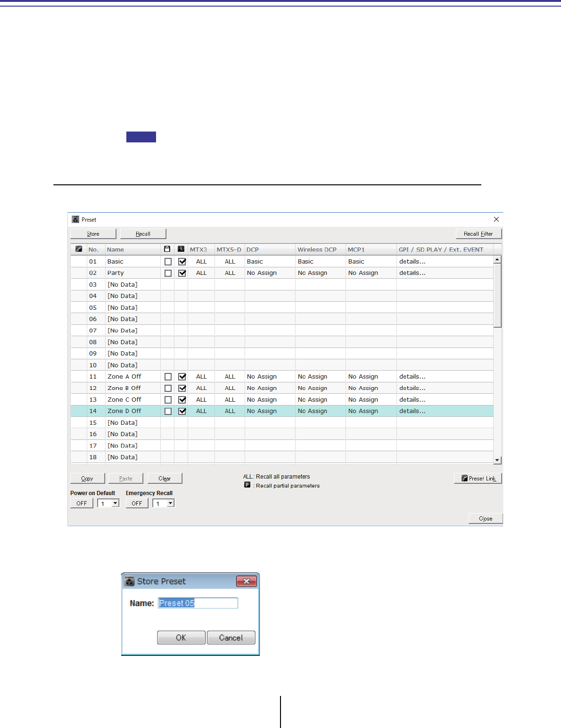The width and height of the screenshot is (561, 728).
Task: Click scrollbar up arrow in preset list
Action: click(x=497, y=260)
